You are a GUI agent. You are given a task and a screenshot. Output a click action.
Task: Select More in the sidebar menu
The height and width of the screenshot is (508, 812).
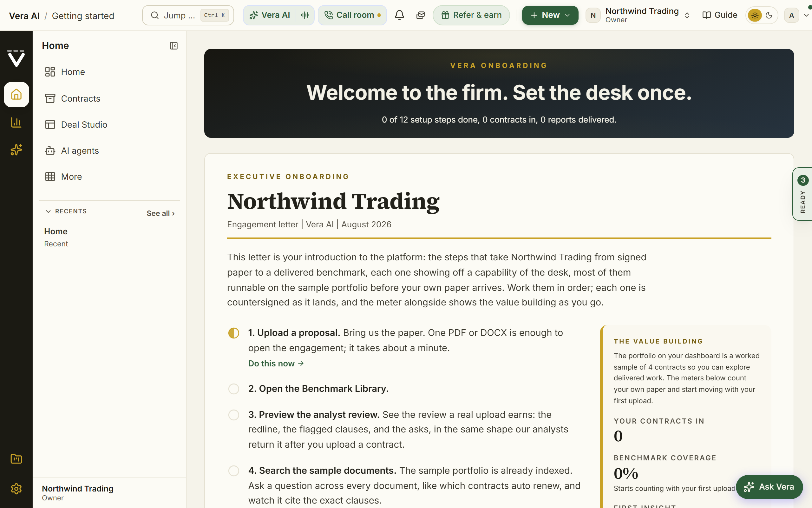click(109, 177)
